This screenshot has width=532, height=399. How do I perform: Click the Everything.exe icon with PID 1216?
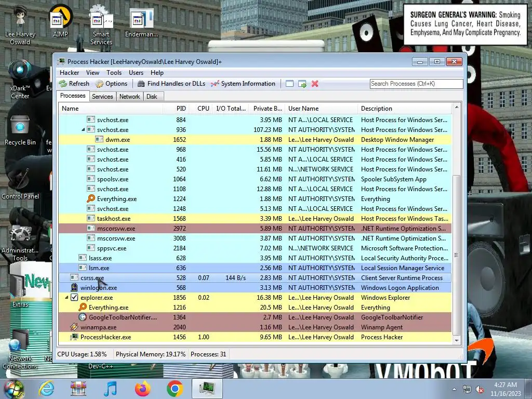(x=83, y=307)
